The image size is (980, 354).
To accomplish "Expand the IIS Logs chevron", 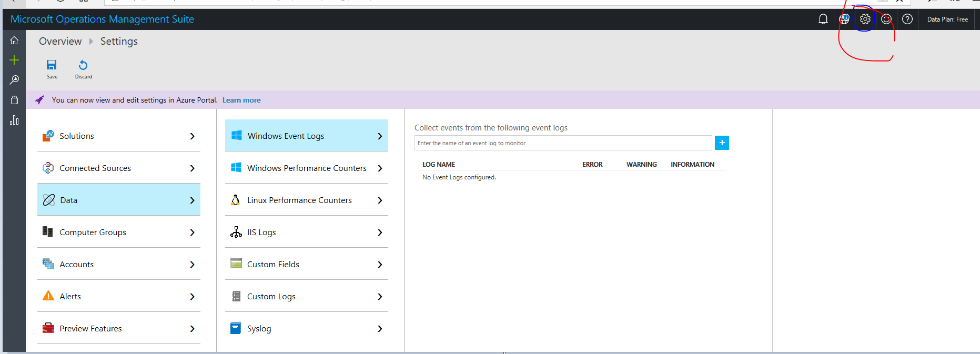I will click(x=380, y=232).
